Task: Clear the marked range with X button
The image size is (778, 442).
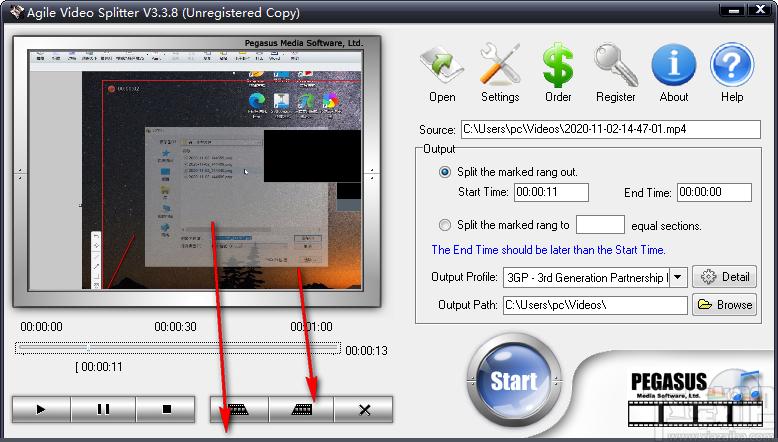Action: (x=364, y=409)
